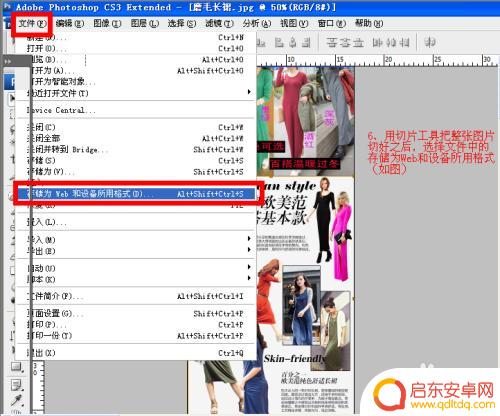The width and height of the screenshot is (500, 416).
Task: Choose 关闭全部 from the File menu
Action: pyautogui.click(x=136, y=138)
